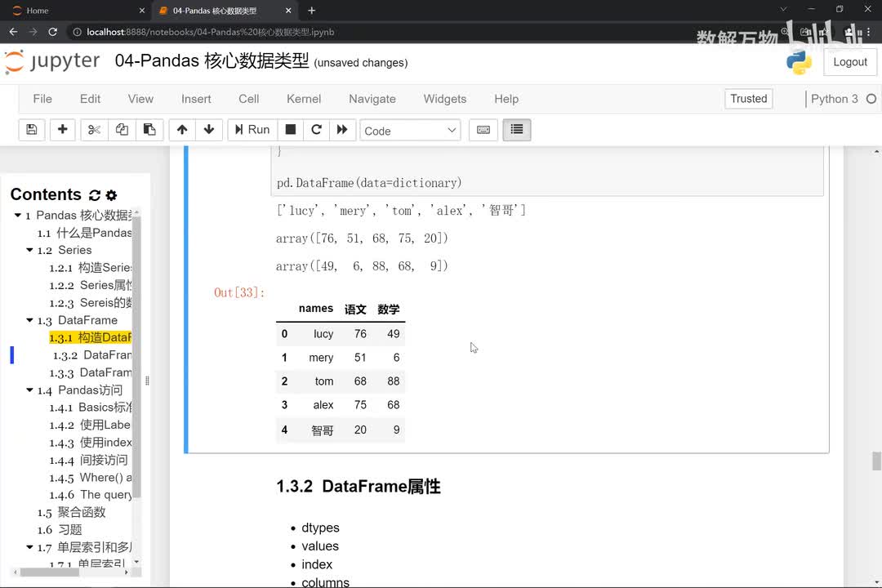Reload the browser page
The height and width of the screenshot is (588, 882).
(52, 32)
